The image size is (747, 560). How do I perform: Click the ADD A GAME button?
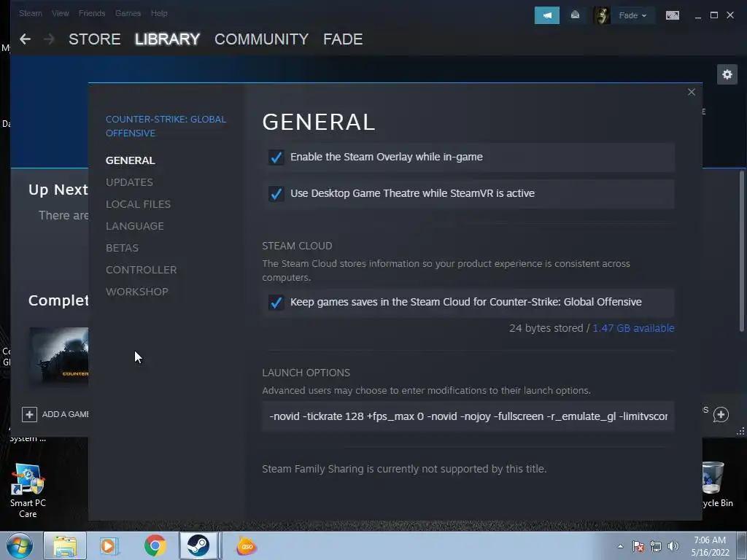(x=55, y=414)
